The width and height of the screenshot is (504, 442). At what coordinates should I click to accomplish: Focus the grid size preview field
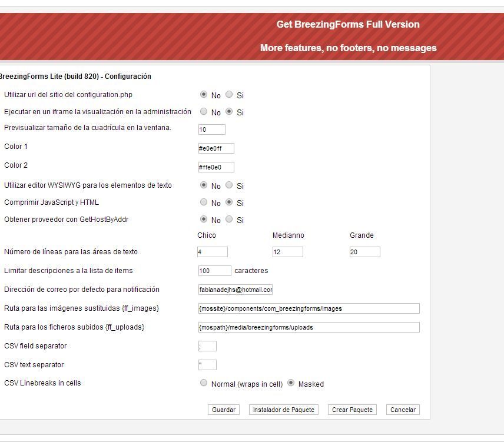(x=212, y=129)
